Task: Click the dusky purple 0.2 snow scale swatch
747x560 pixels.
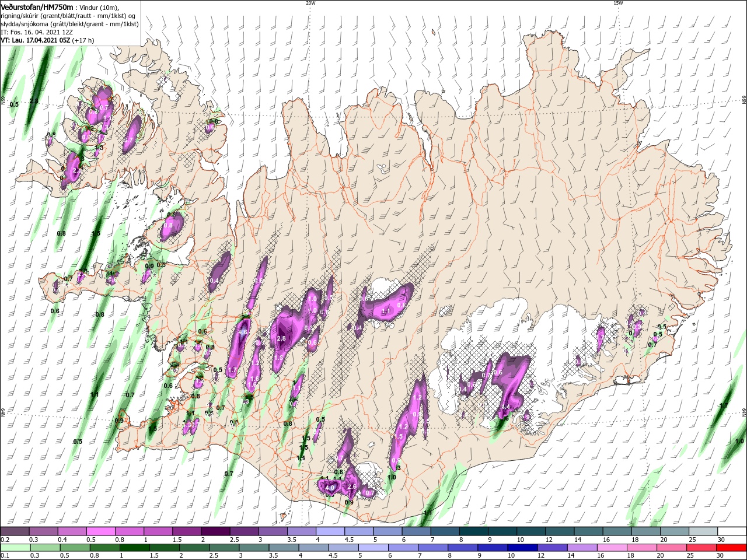Action: click(x=15, y=531)
